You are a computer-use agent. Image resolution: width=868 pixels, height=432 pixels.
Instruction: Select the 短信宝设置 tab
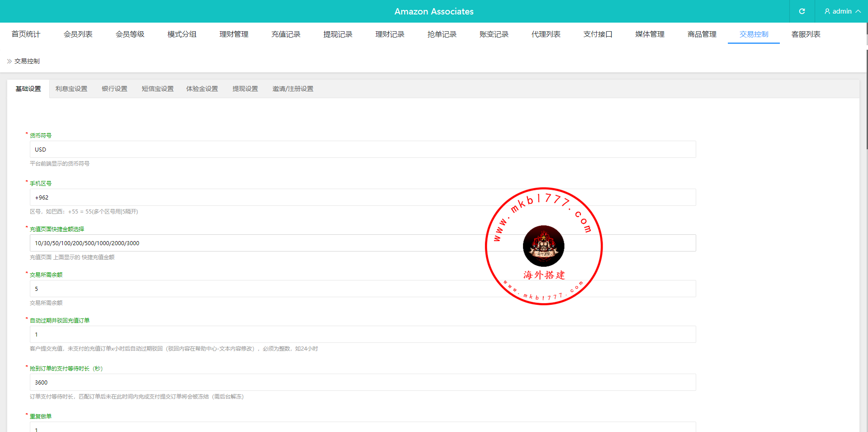[x=157, y=89]
